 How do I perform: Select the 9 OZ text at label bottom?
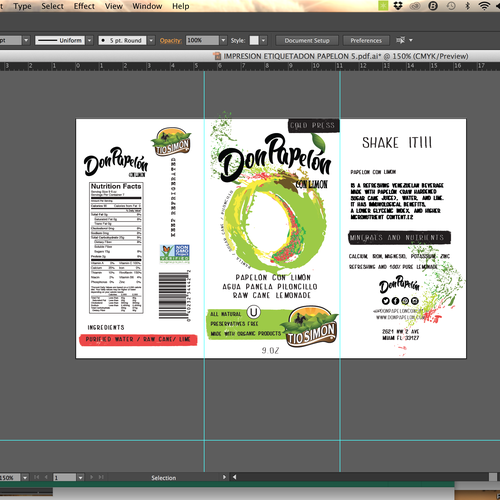click(270, 350)
